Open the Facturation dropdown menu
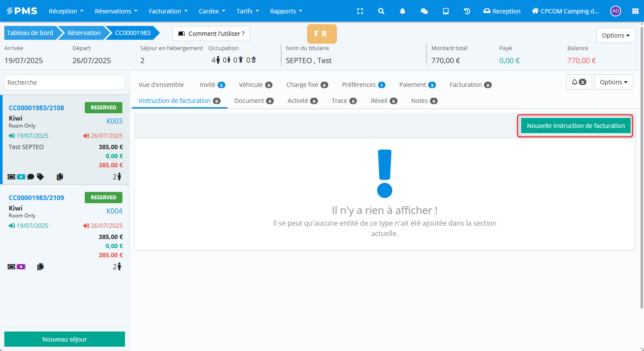The image size is (644, 351). click(x=168, y=11)
